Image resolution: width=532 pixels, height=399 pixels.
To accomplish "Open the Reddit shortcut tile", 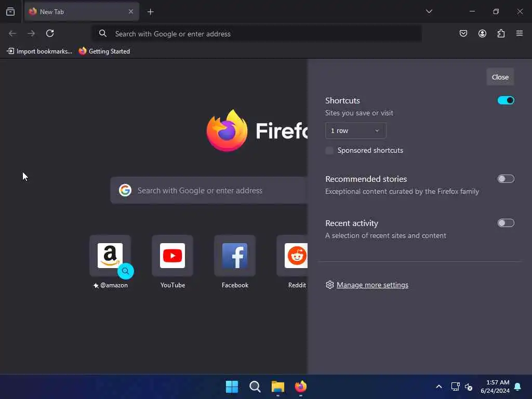I will point(292,256).
